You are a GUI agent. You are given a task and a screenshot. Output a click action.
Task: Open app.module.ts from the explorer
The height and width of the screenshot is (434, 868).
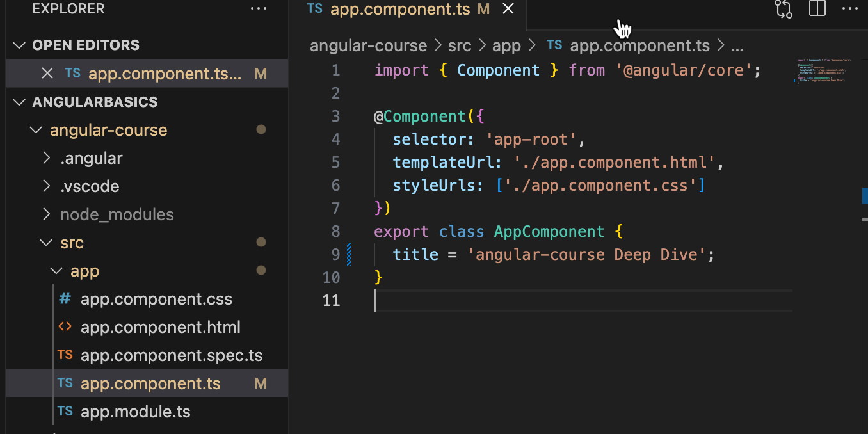click(135, 412)
